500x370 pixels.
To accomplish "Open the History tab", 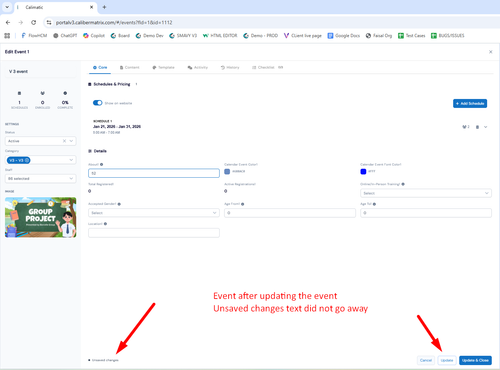I will tap(230, 67).
